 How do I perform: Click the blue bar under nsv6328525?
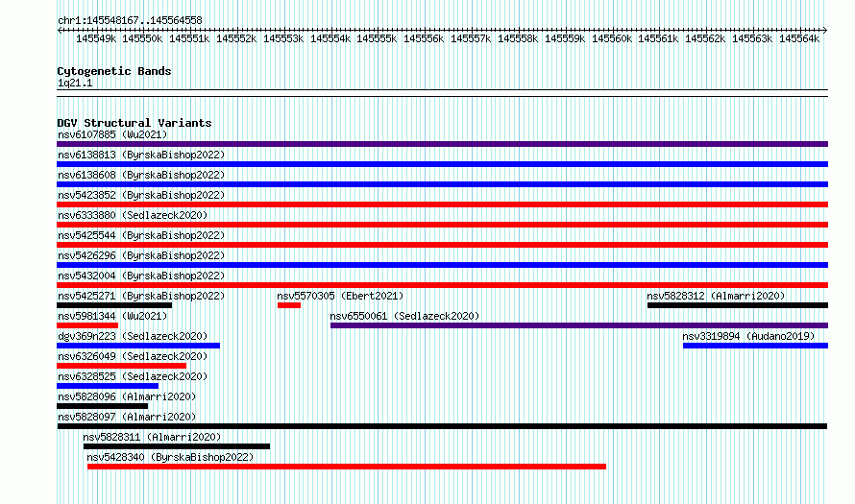tap(108, 386)
